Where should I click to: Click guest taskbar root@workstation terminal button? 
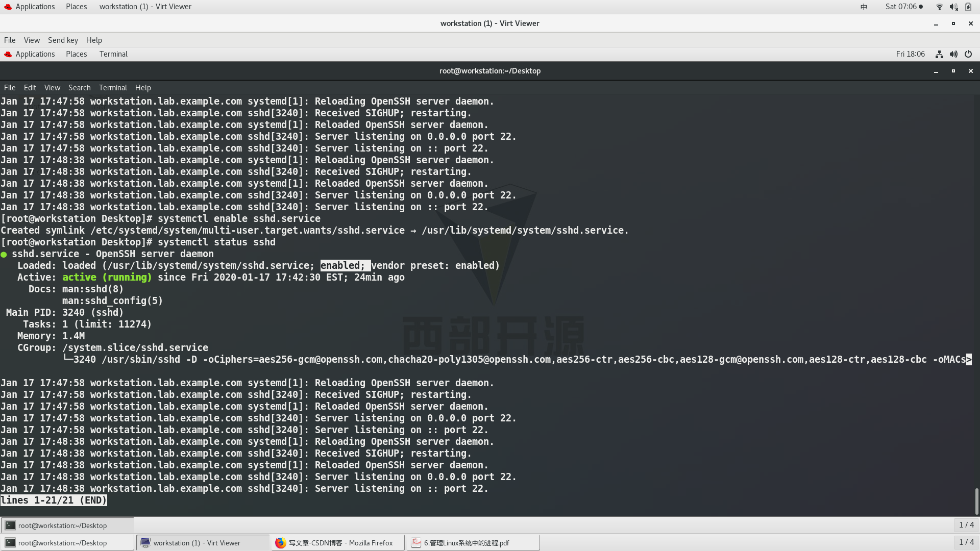click(66, 525)
